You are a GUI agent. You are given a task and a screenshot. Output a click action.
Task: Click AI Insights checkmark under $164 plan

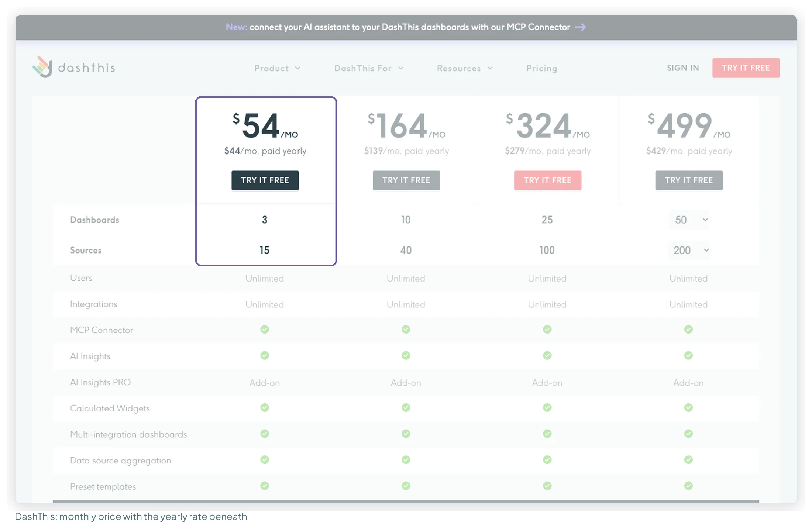(x=406, y=355)
